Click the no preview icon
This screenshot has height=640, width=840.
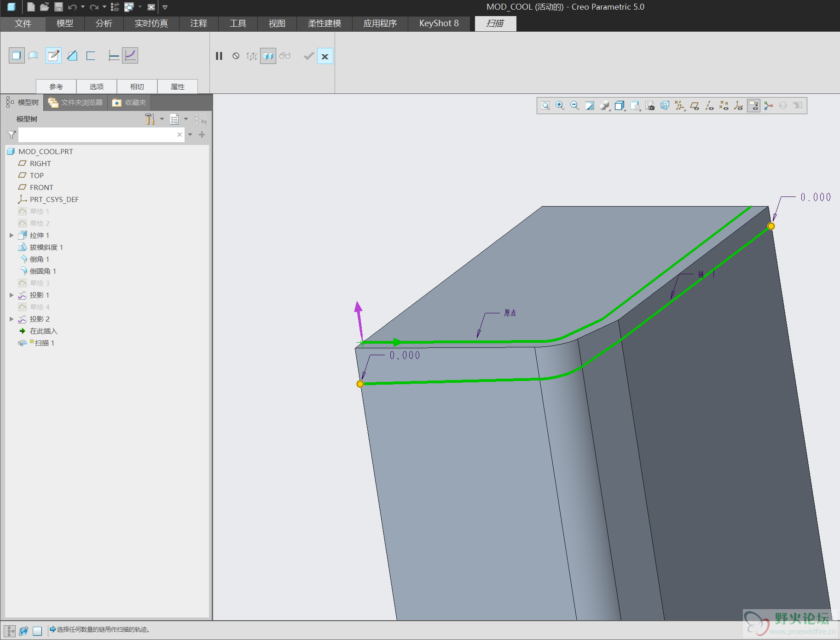click(236, 56)
